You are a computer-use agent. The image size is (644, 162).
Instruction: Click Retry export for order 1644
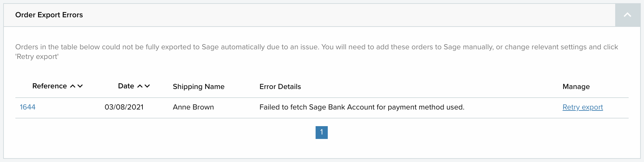(583, 107)
